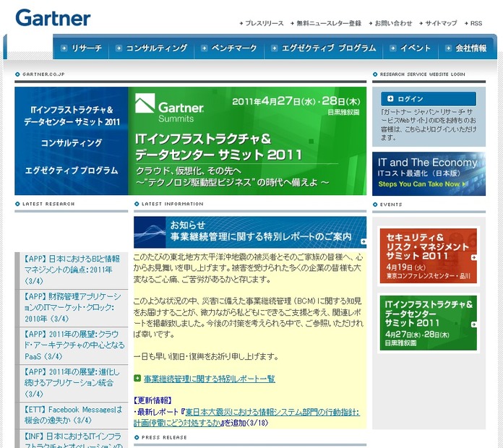The image size is (503, 448).
Task: Click the LATEST INFORMATION heading
Action: [173, 204]
